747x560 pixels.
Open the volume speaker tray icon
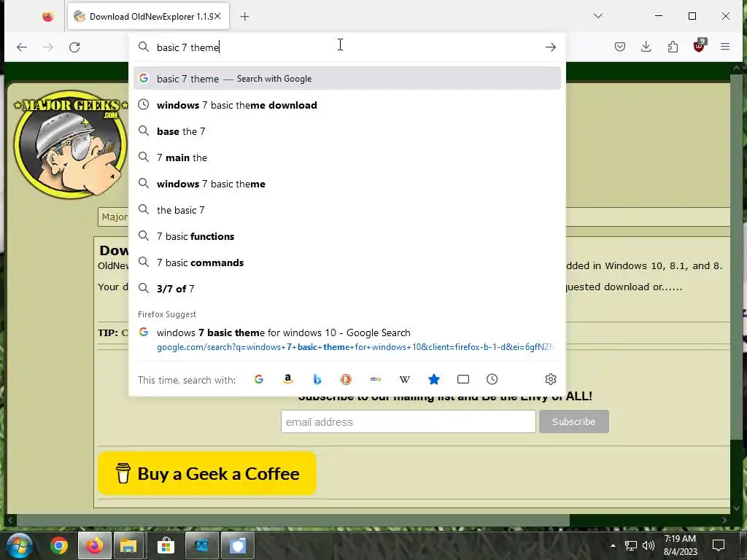[649, 545]
